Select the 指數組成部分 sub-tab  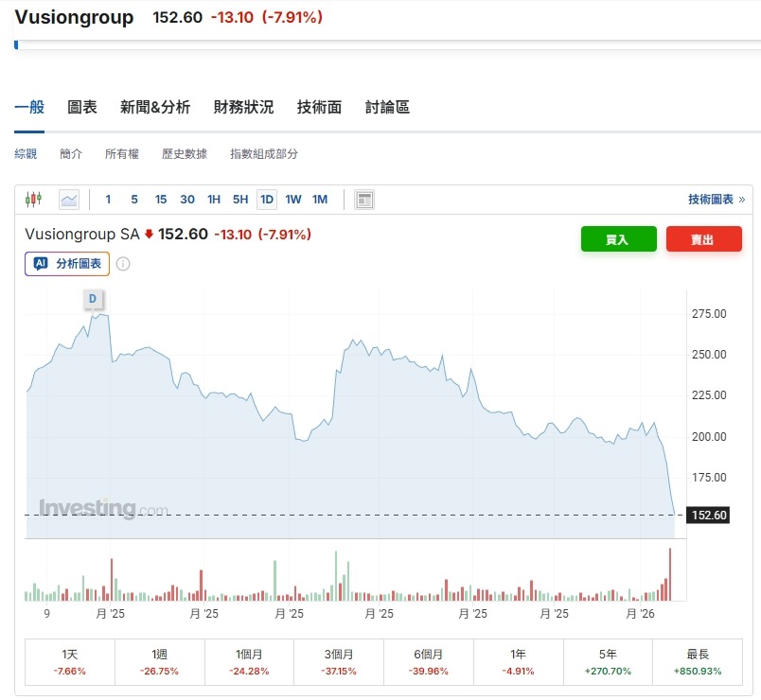263,154
